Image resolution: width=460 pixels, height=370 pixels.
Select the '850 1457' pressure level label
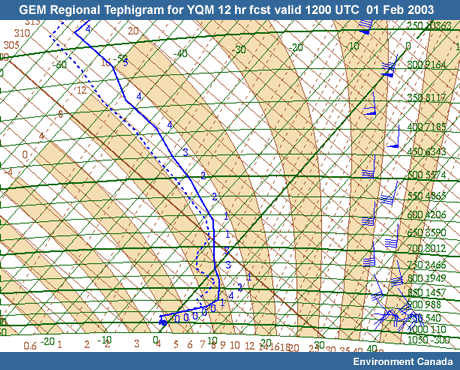427,292
